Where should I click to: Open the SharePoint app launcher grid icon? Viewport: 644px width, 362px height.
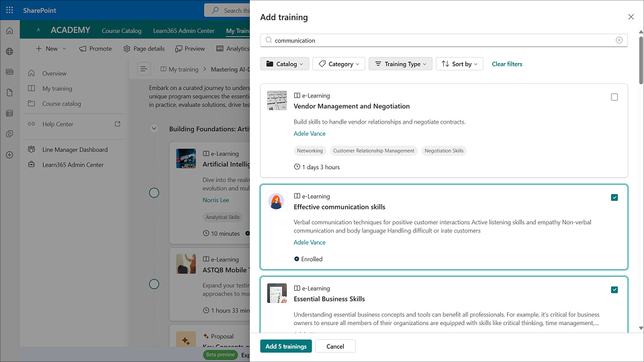tap(9, 10)
